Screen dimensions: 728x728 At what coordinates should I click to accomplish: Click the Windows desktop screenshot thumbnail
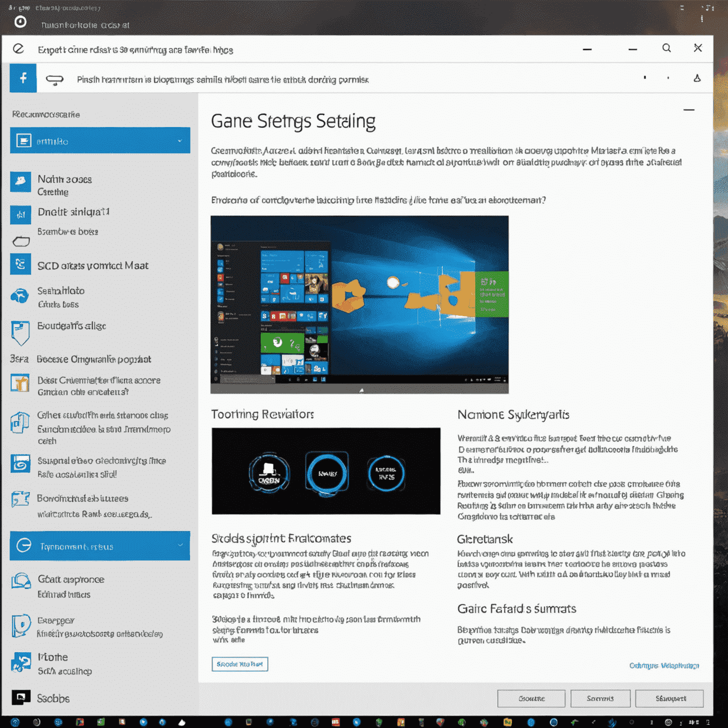pyautogui.click(x=360, y=305)
